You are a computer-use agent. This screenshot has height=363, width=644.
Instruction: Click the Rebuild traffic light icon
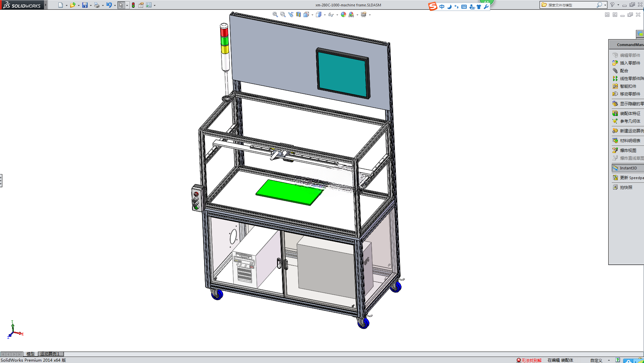[x=133, y=5]
